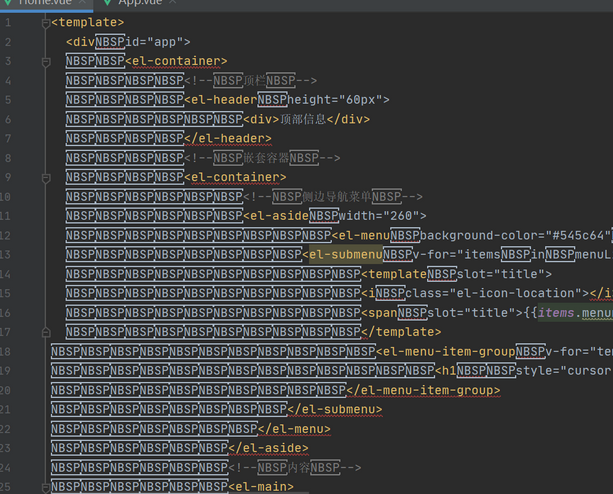Click the <h1 tag on line 19
This screenshot has width=613, height=494.
[x=446, y=370]
